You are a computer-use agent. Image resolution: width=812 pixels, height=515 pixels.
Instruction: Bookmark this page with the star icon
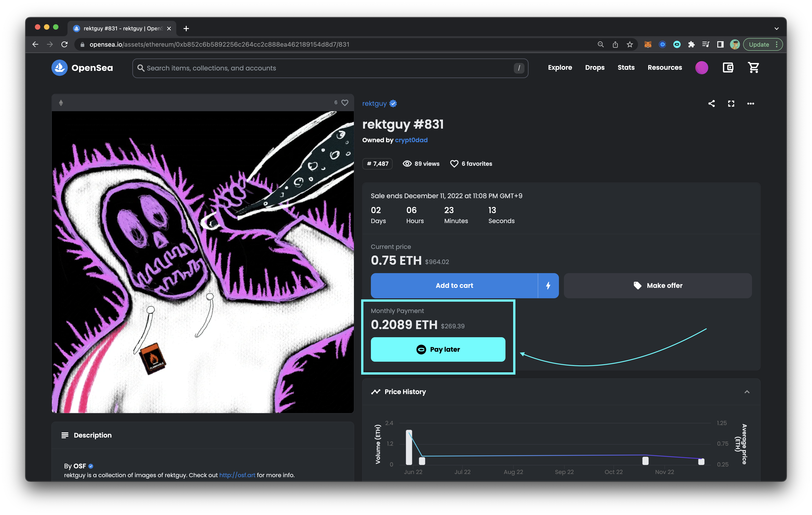coord(630,44)
